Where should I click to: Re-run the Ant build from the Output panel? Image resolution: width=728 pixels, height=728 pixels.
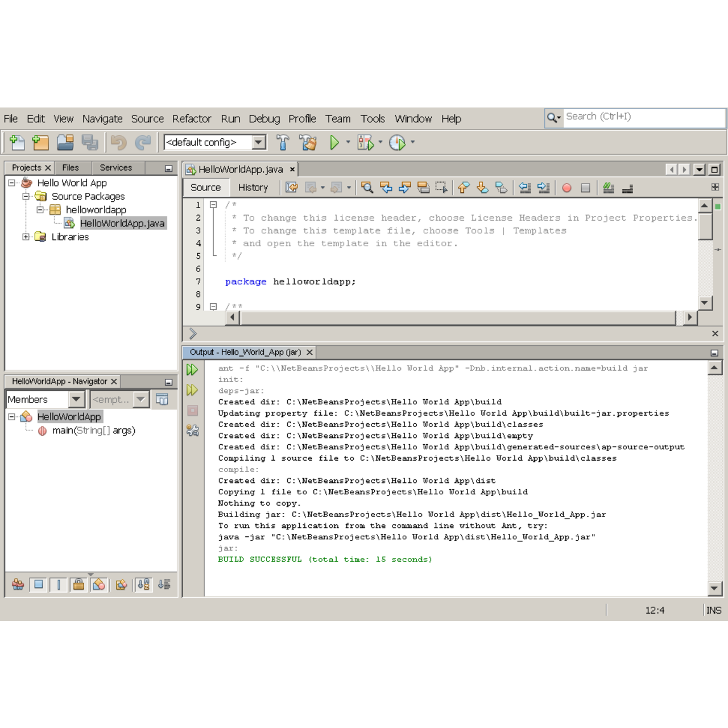click(x=193, y=369)
